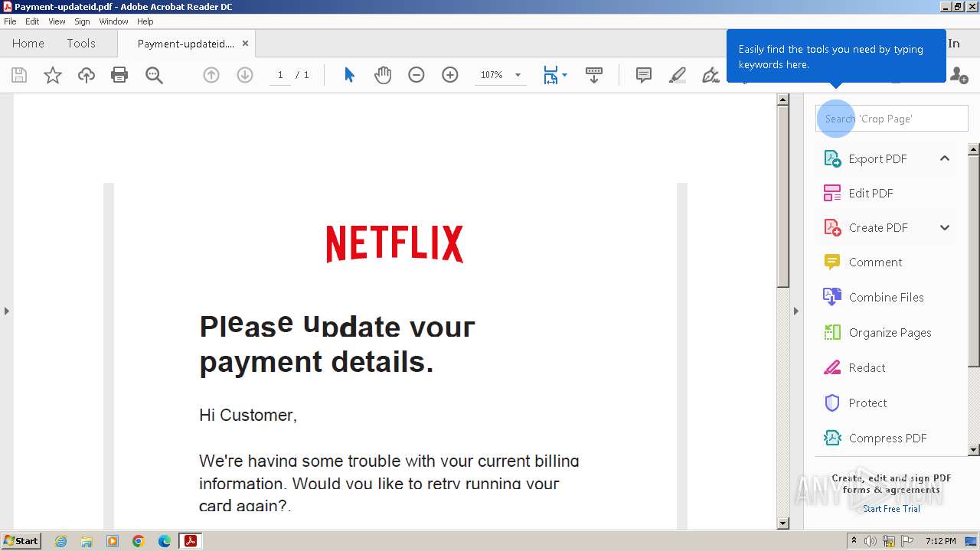Go to the previous page arrow
This screenshot has width=980, height=551.
point(211,75)
